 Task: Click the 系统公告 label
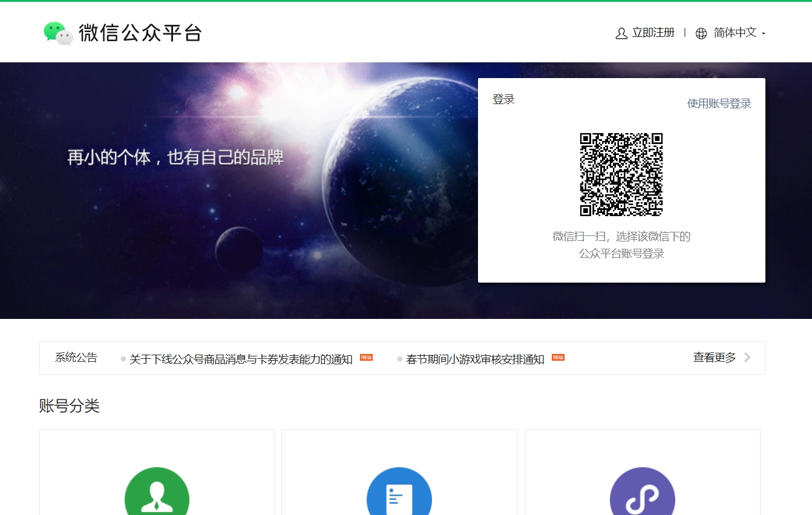(76, 358)
